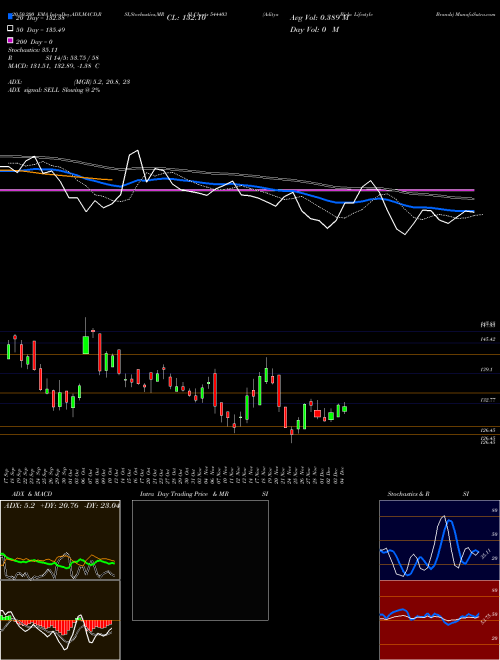Click the 145.42 price axis label

coord(487,339)
